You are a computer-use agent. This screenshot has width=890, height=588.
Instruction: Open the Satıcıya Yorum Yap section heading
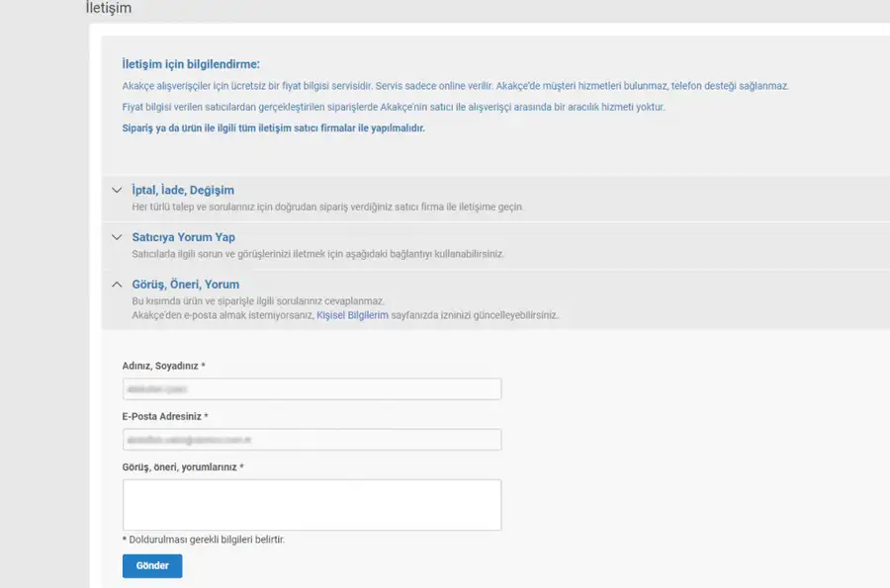coord(183,237)
